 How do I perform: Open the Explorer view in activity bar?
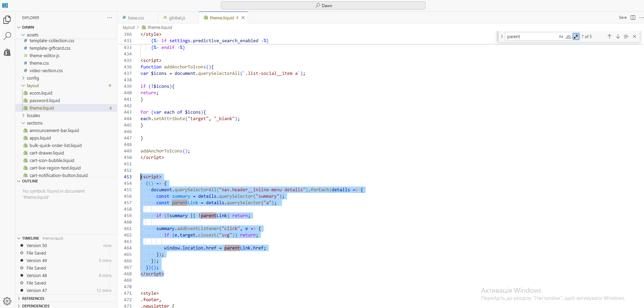[x=7, y=20]
